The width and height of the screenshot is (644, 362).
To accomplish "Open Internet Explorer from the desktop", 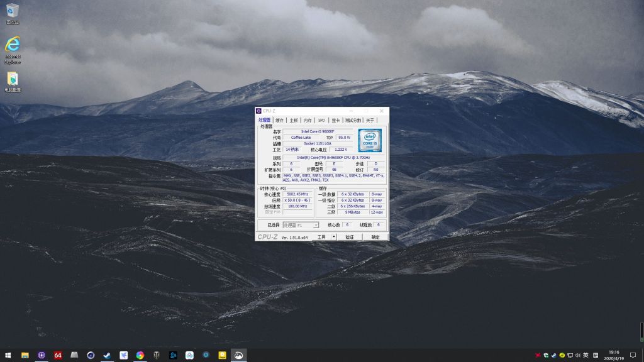I will coord(13,44).
